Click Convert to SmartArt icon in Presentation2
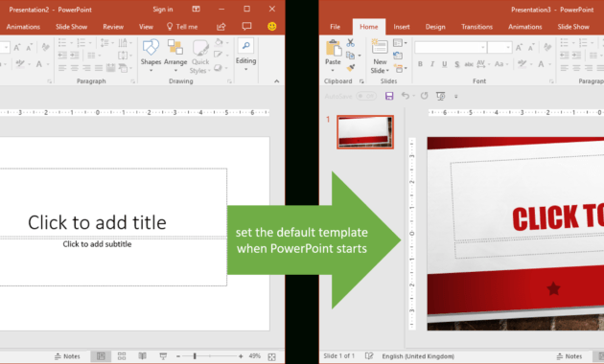604x364 pixels. point(124,68)
